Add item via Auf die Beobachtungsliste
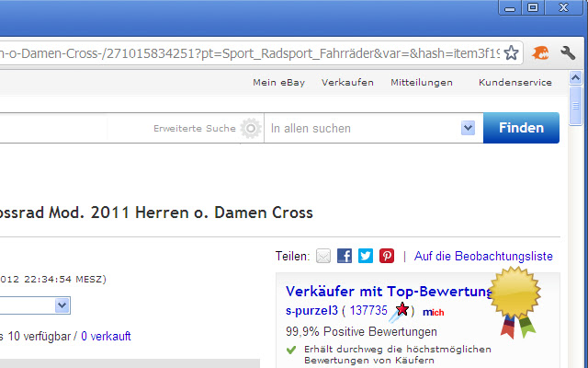This screenshot has height=368, width=588. [x=483, y=256]
